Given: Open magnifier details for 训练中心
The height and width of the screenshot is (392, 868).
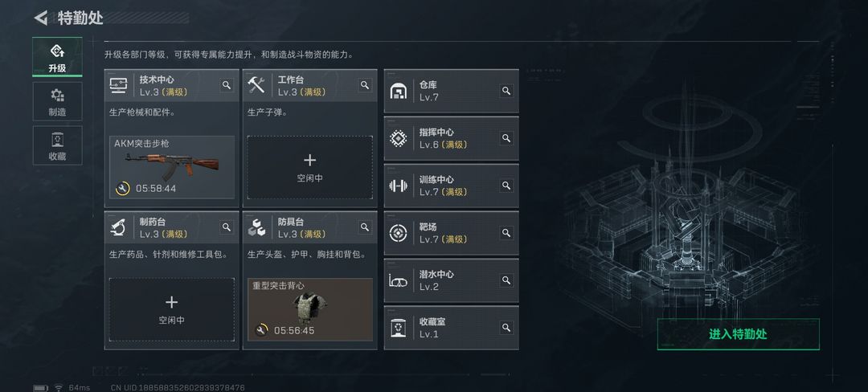Looking at the screenshot, I should click(x=506, y=186).
